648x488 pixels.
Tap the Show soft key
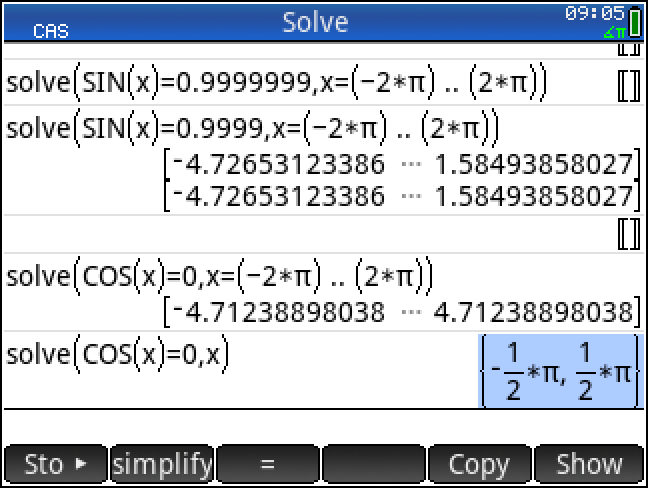[590, 465]
